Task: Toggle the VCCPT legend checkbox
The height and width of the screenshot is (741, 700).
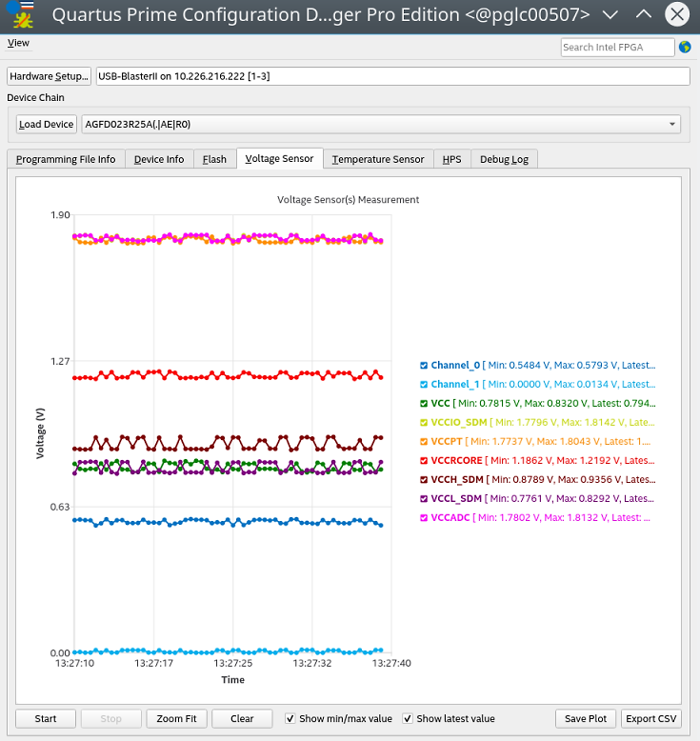Action: (424, 441)
